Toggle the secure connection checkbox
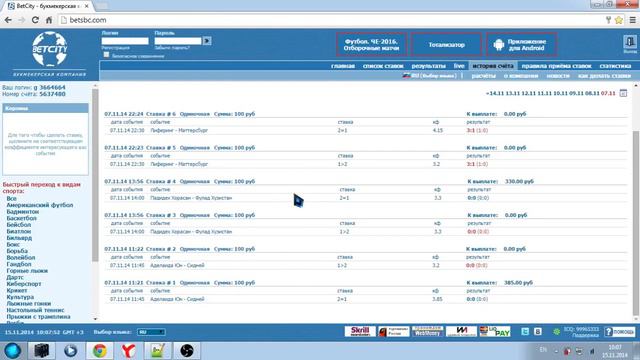640x360 pixels. click(106, 55)
